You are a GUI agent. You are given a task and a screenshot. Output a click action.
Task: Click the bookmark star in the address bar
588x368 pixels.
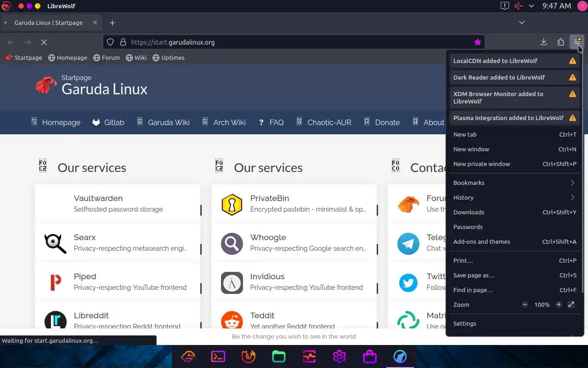tap(478, 42)
